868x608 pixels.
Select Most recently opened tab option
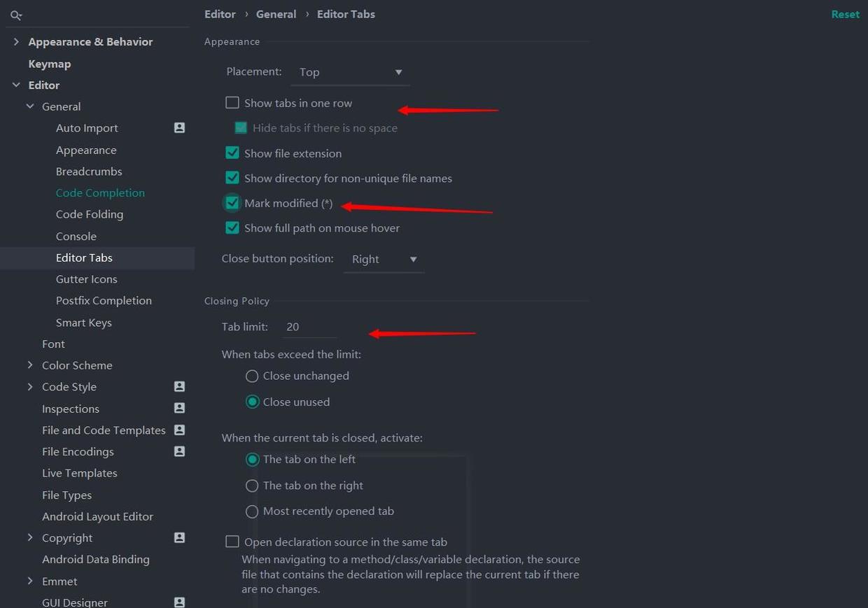[252, 511]
